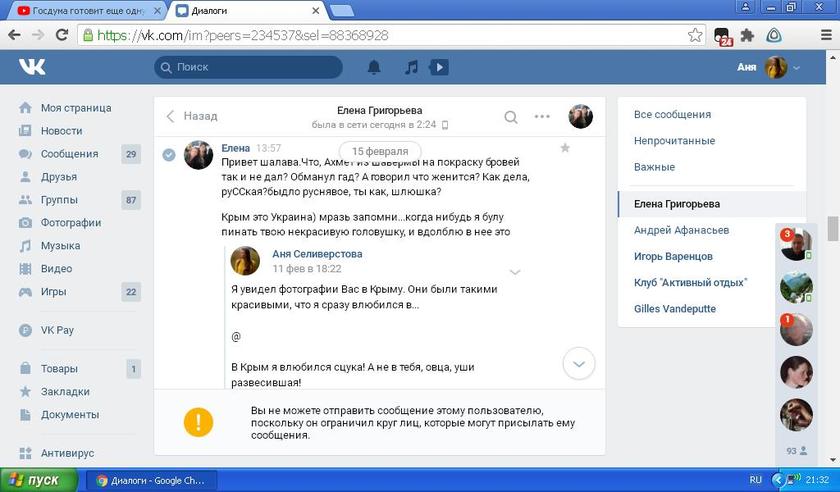Close the Диалоги tab
The image size is (840, 492).
tap(316, 11)
